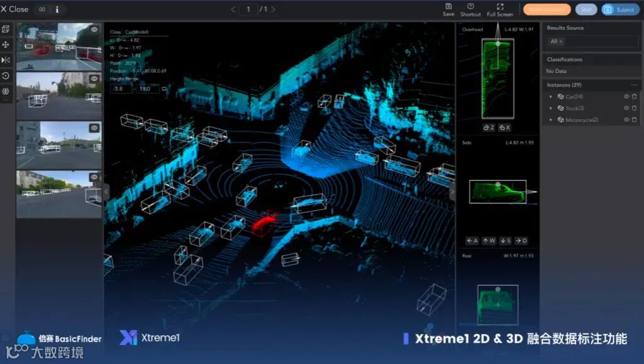Click the overhead view bounding box
644x364 pixels.
(498, 79)
